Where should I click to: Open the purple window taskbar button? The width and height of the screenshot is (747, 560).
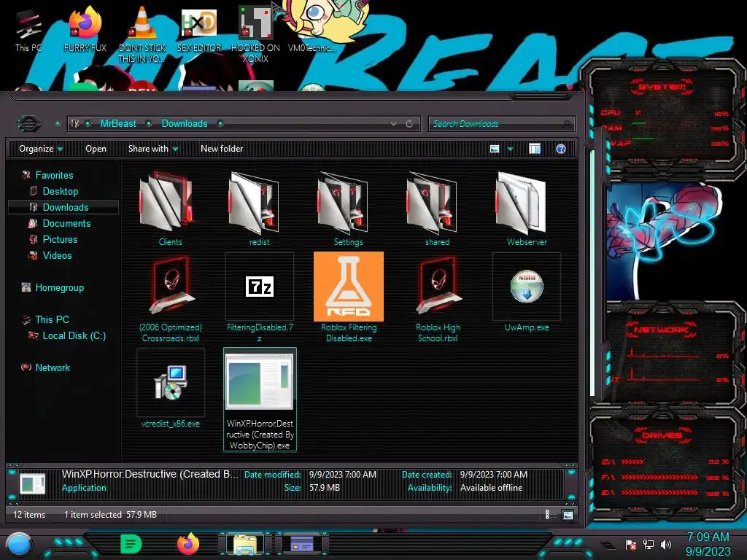(x=302, y=544)
